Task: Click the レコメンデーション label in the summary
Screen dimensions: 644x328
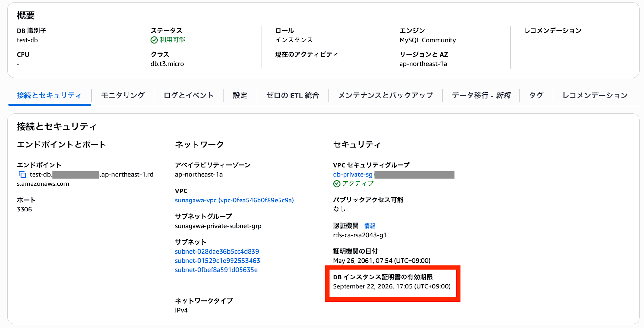Action: tap(553, 31)
